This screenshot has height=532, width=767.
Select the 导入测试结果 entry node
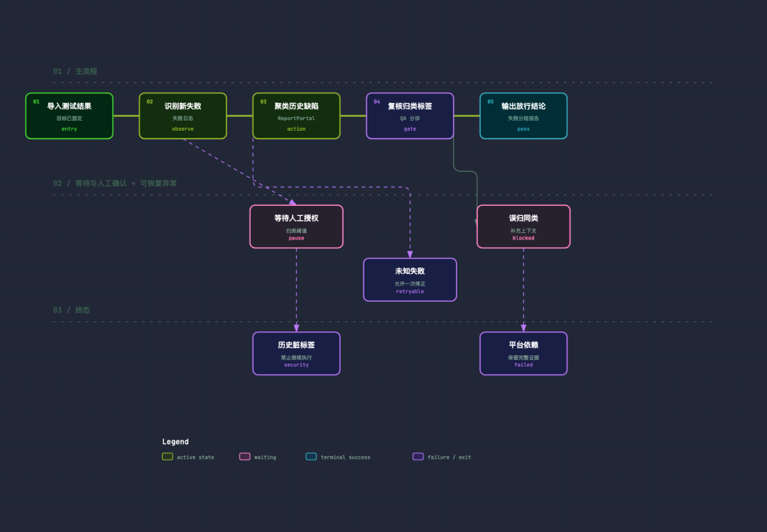coord(69,116)
